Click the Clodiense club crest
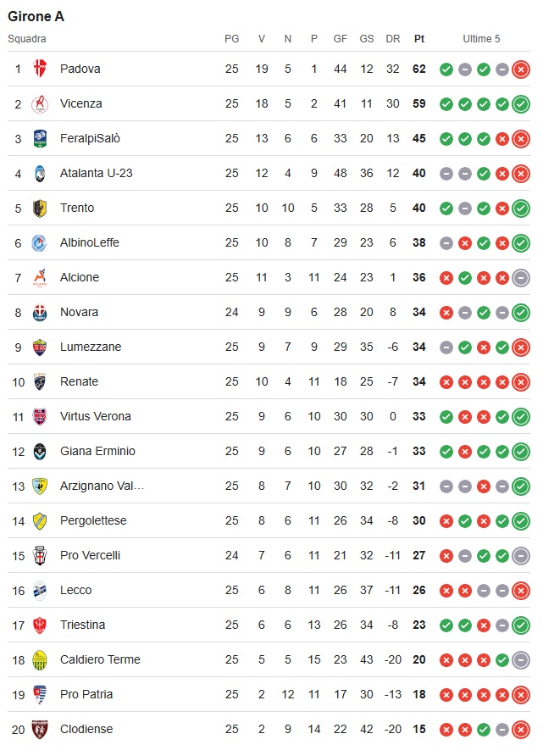This screenshot has height=756, width=543. pos(40,729)
